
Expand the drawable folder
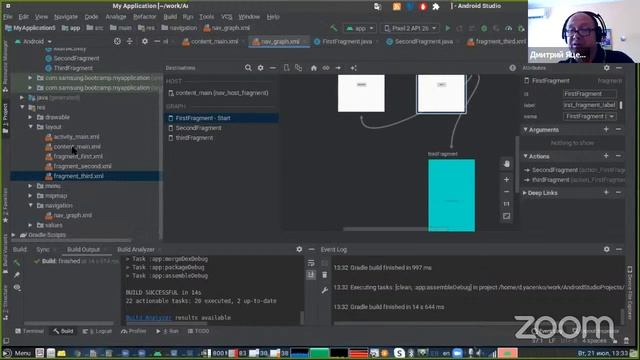pyautogui.click(x=31, y=117)
